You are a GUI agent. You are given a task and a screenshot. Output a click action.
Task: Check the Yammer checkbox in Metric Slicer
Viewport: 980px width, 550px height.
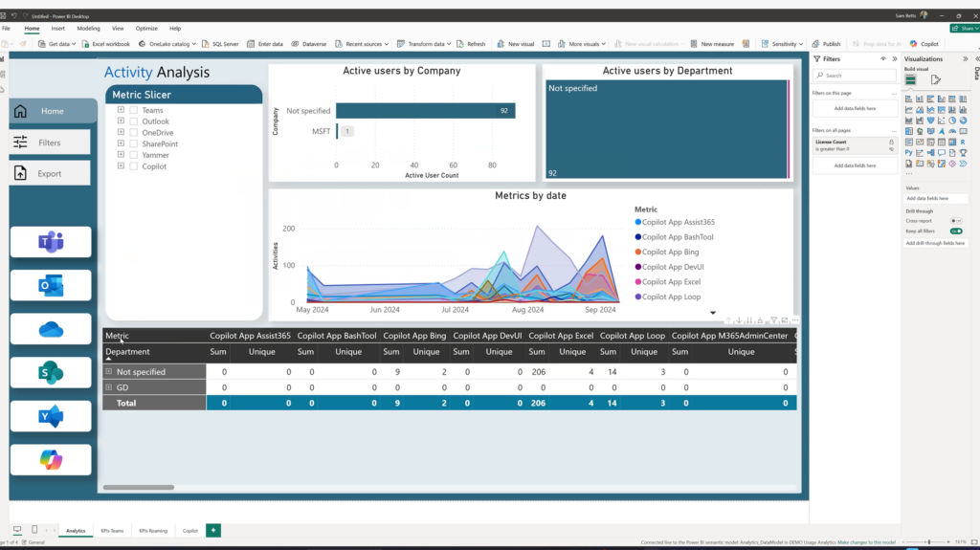coord(133,155)
